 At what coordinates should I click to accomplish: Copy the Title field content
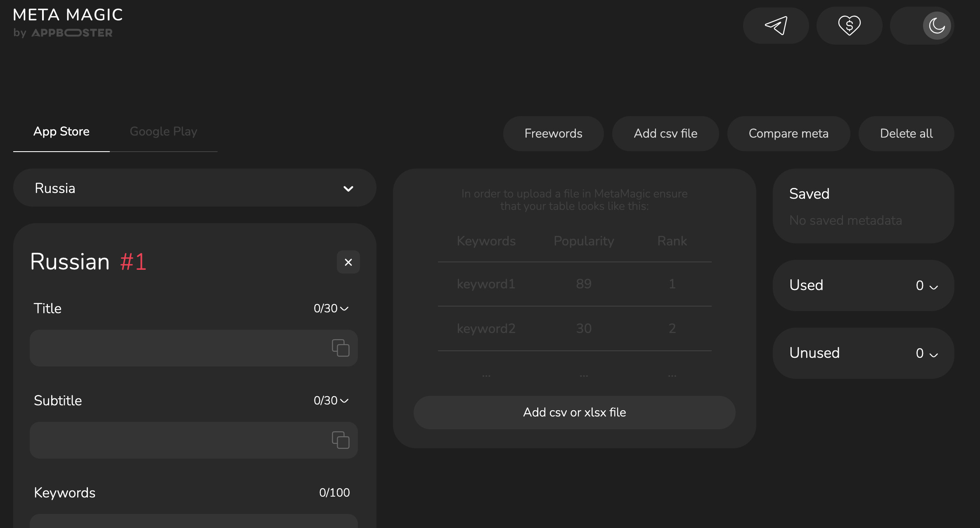point(341,348)
